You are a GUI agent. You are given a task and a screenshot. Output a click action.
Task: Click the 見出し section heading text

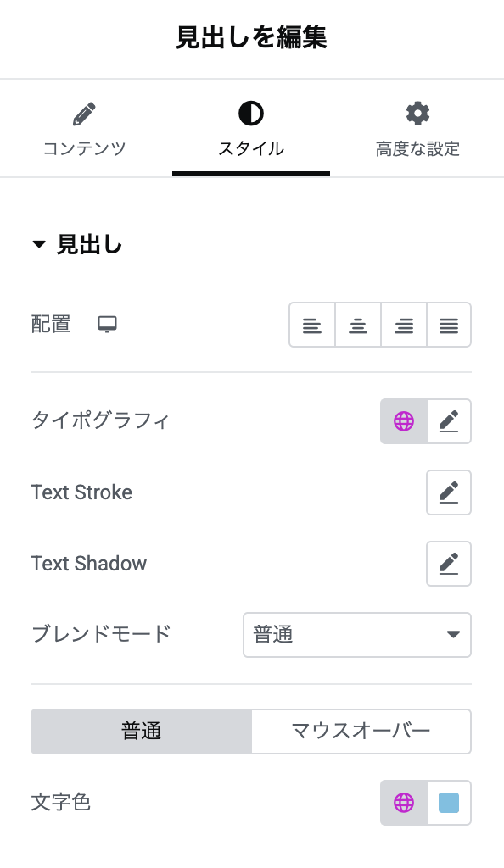pyautogui.click(x=89, y=244)
